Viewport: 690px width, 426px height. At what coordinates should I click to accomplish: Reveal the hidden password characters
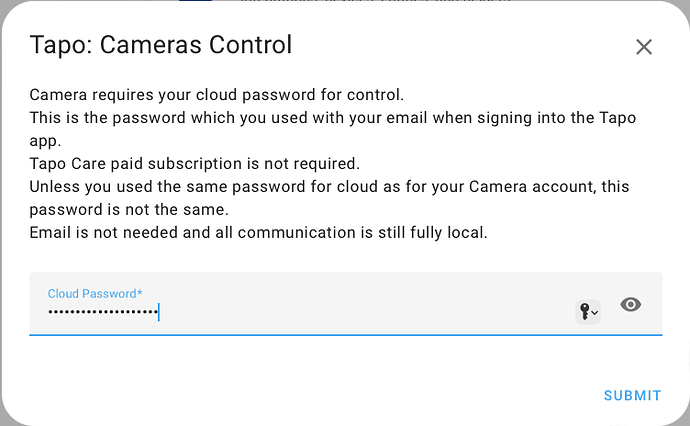[x=630, y=305]
